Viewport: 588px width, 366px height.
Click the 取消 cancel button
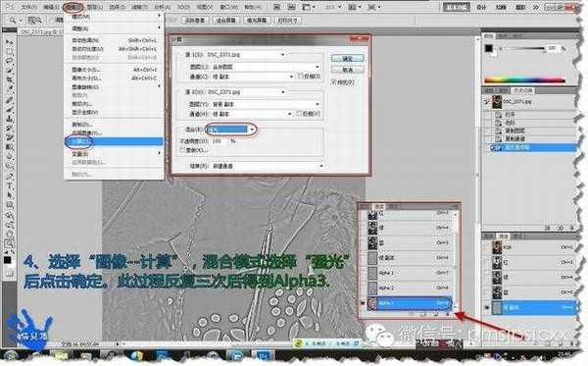[x=348, y=70]
